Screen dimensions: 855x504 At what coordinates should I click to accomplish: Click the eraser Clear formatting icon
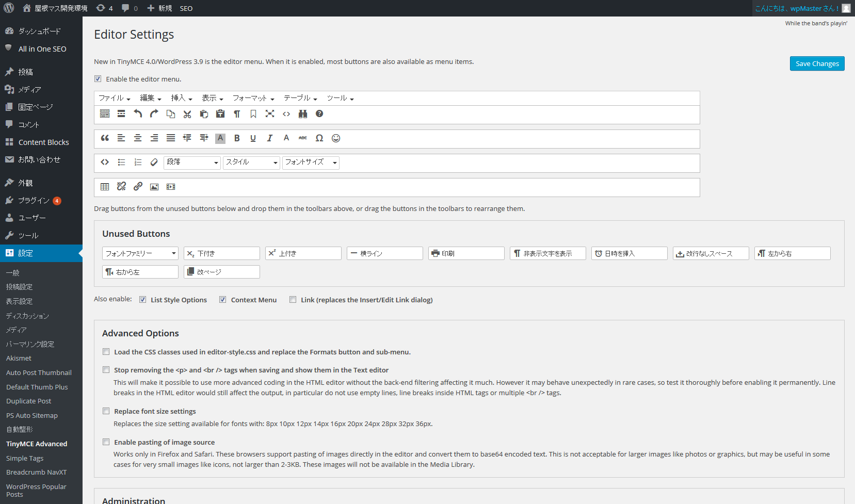point(154,162)
